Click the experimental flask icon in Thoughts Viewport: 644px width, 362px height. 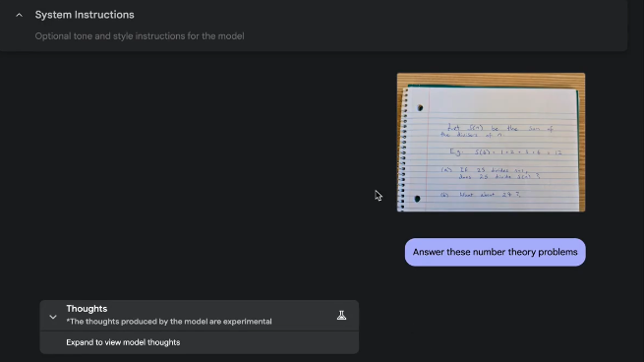[341, 315]
